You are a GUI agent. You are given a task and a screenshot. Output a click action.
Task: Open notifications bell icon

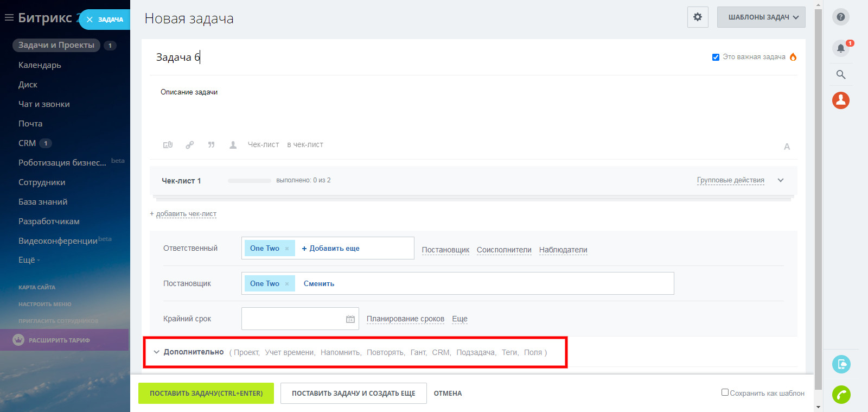[x=841, y=48]
